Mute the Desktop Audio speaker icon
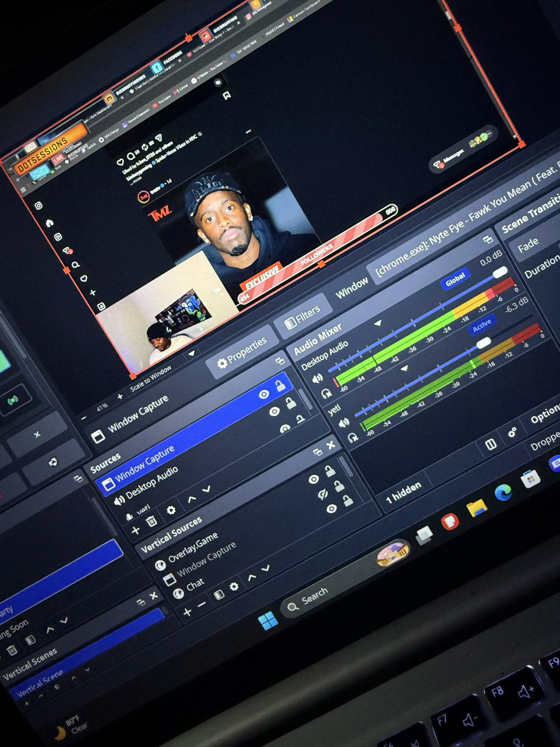Image resolution: width=560 pixels, height=747 pixels. click(317, 378)
